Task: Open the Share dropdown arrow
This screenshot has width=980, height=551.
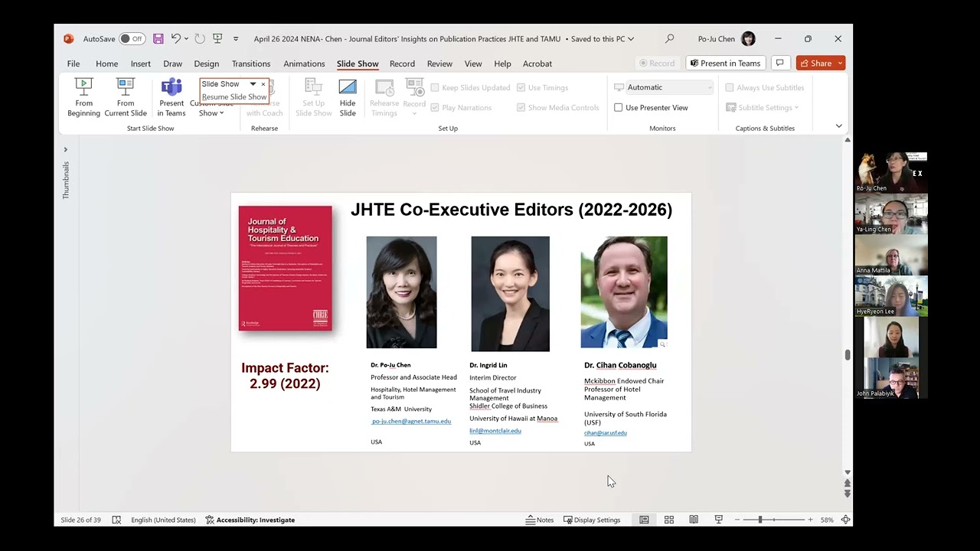Action: click(x=840, y=63)
